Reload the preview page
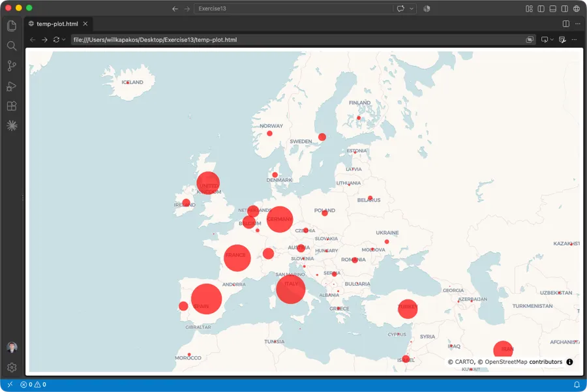 tap(56, 40)
